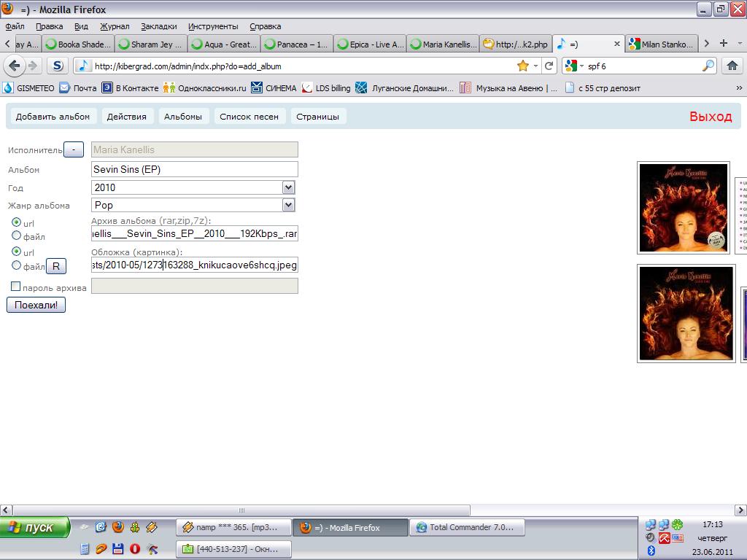This screenshot has width=747, height=560.
Task: Open a new tab with the plus icon
Action: click(x=724, y=43)
